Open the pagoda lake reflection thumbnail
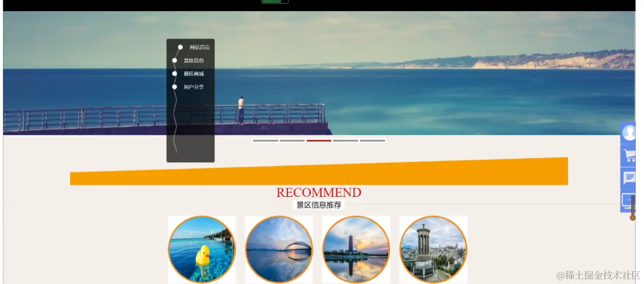 pos(356,250)
